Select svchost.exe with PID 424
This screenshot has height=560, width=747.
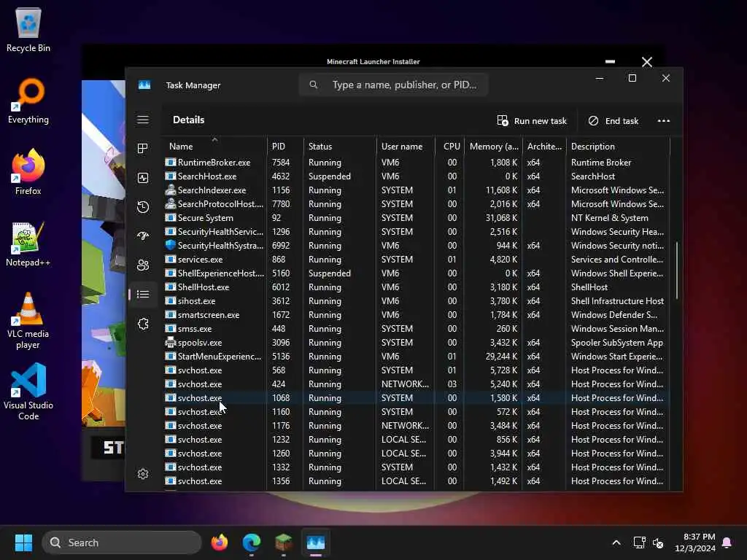[417, 384]
